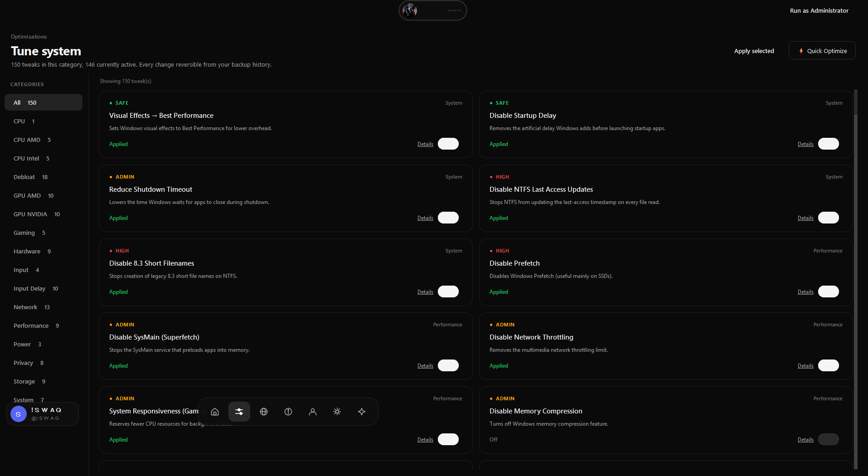868x476 pixels.
Task: Click the profile avatar in top pill
Action: click(x=410, y=10)
